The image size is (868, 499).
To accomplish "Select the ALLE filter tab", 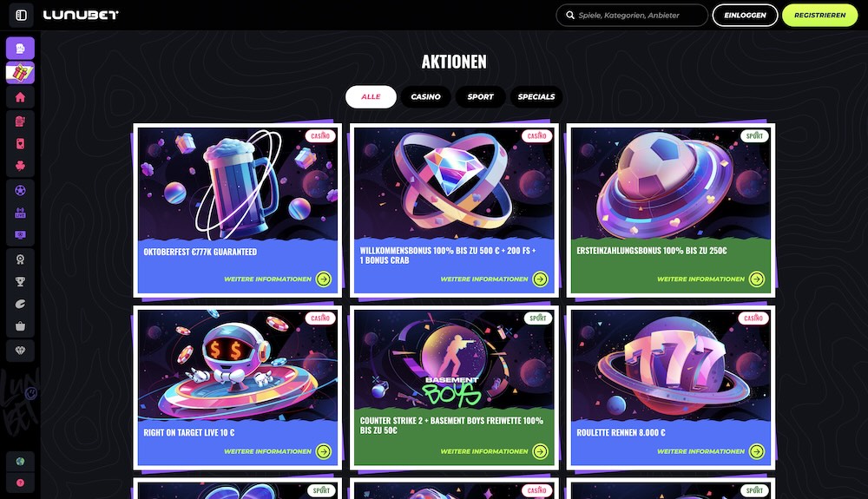I will tap(371, 97).
